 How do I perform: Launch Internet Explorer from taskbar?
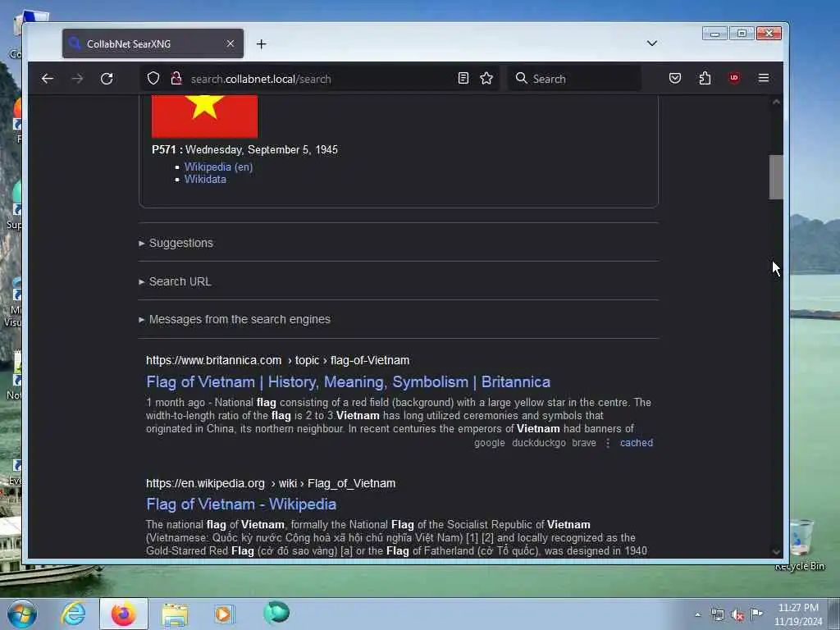(73, 614)
